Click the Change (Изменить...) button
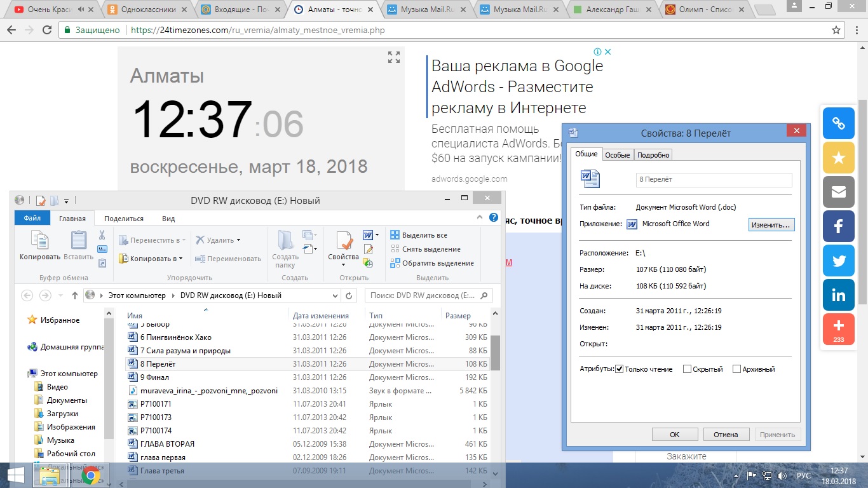The height and width of the screenshot is (488, 868). pos(771,225)
